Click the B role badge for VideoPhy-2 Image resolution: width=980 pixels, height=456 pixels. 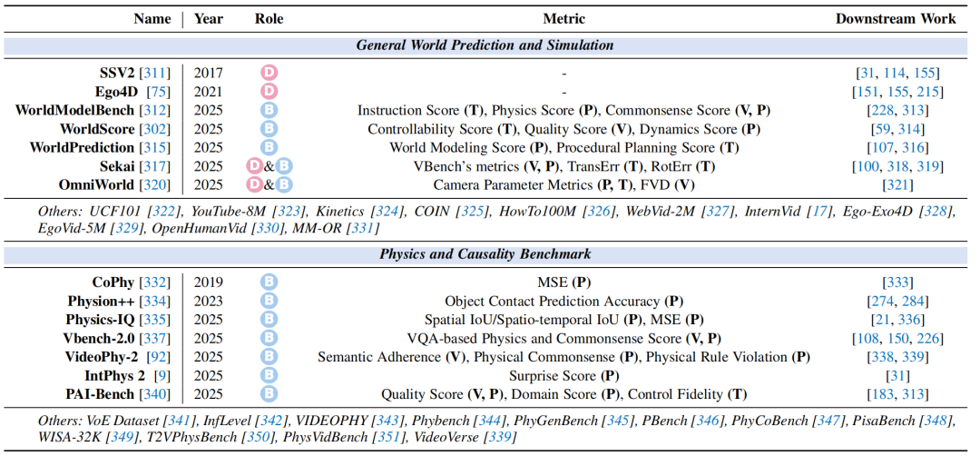pos(269,357)
